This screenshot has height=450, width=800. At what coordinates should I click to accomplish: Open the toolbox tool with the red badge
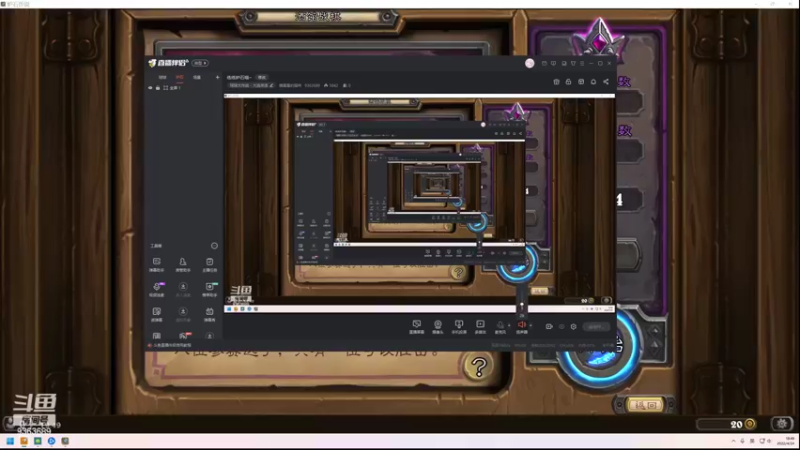(x=183, y=336)
